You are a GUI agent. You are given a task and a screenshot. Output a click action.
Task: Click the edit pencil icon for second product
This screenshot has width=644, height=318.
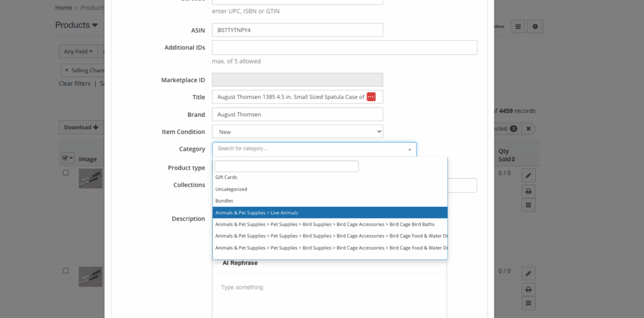tap(529, 273)
